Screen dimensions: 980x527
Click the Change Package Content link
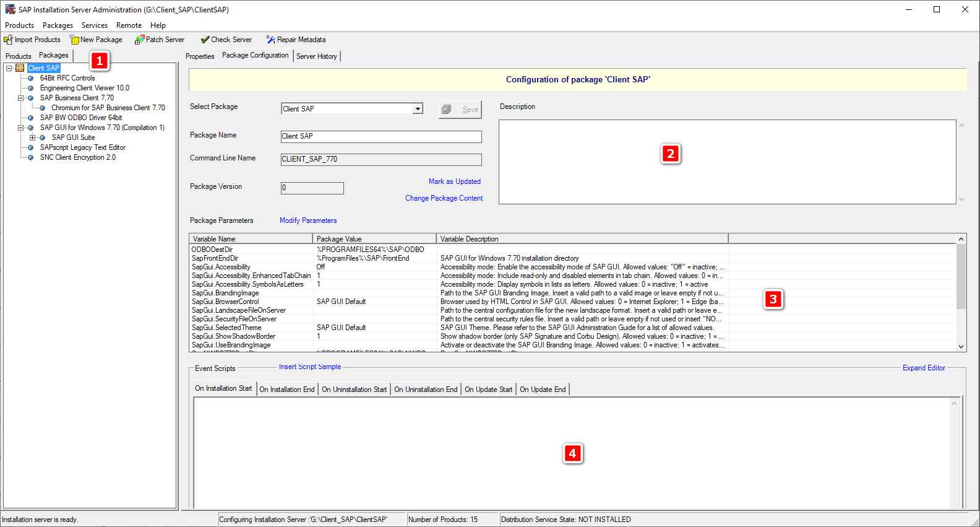(x=444, y=198)
